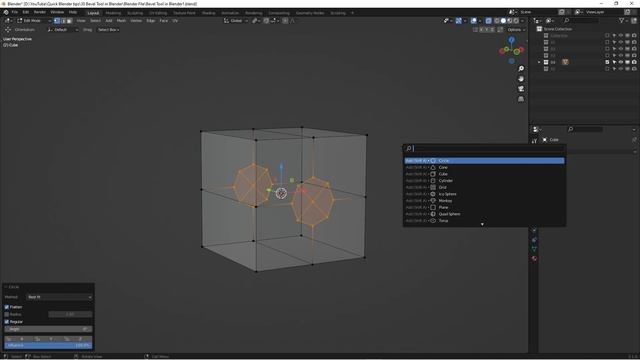Click the Radius value field
Screen dimensions: 640x360
(x=70, y=314)
